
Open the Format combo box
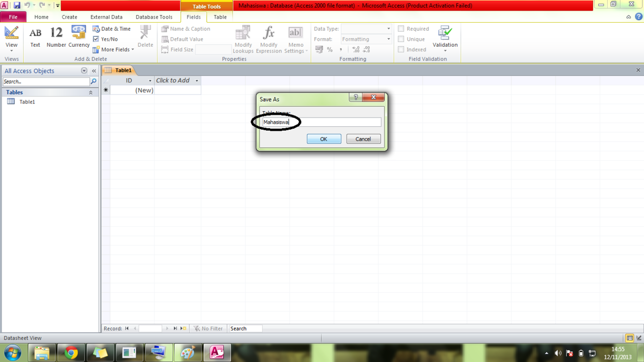[x=366, y=39]
